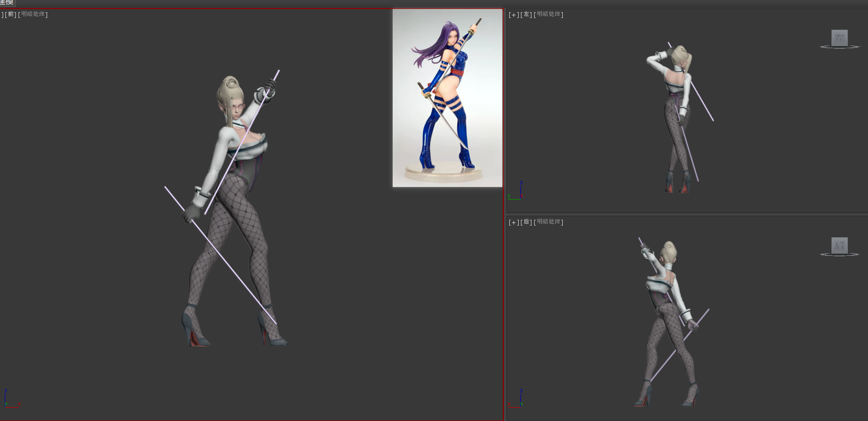
Task: Click the 后 face of the ViewCube
Action: (839, 245)
